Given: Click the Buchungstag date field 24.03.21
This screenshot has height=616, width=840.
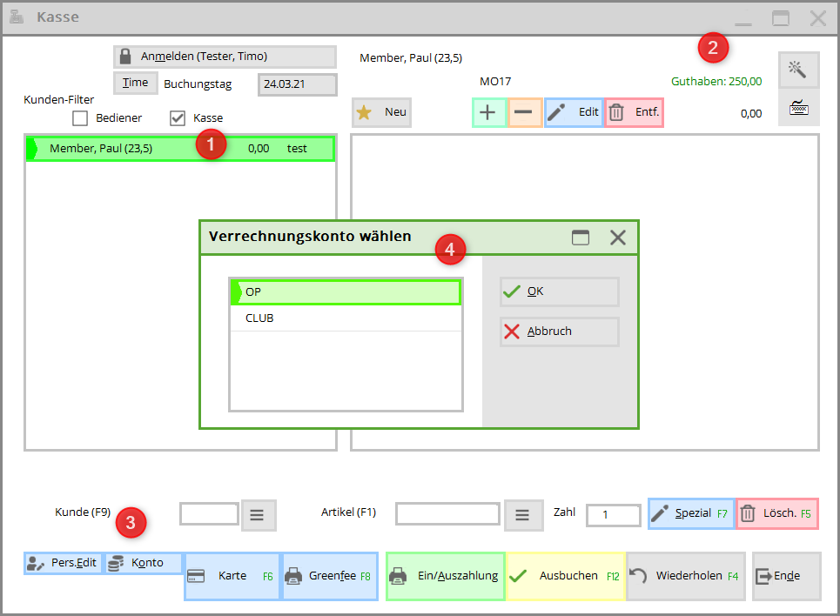Looking at the screenshot, I should [x=298, y=84].
